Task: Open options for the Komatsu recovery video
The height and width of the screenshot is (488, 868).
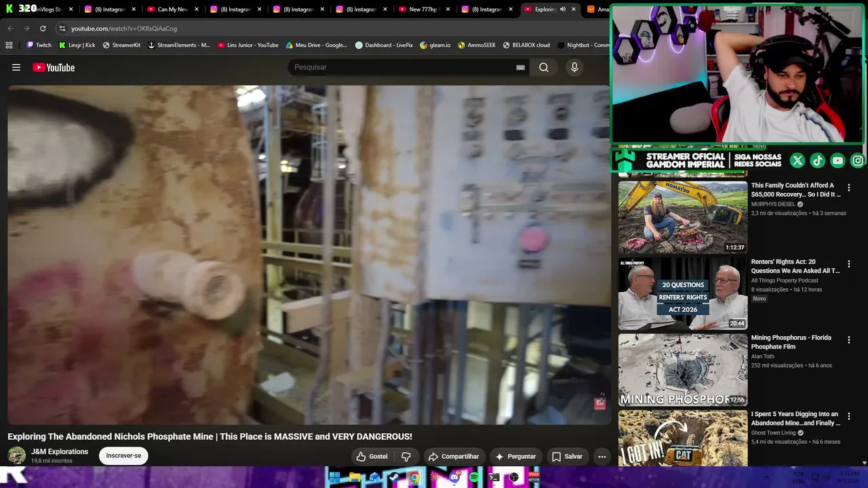Action: point(848,188)
